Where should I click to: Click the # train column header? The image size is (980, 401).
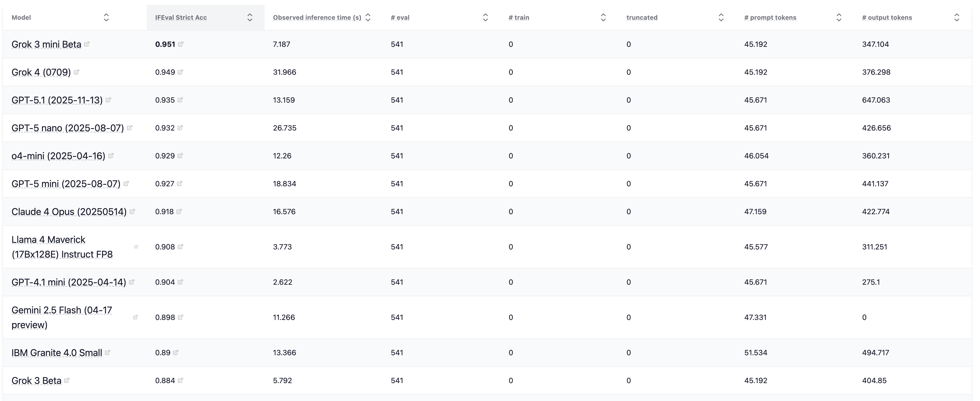pyautogui.click(x=518, y=18)
